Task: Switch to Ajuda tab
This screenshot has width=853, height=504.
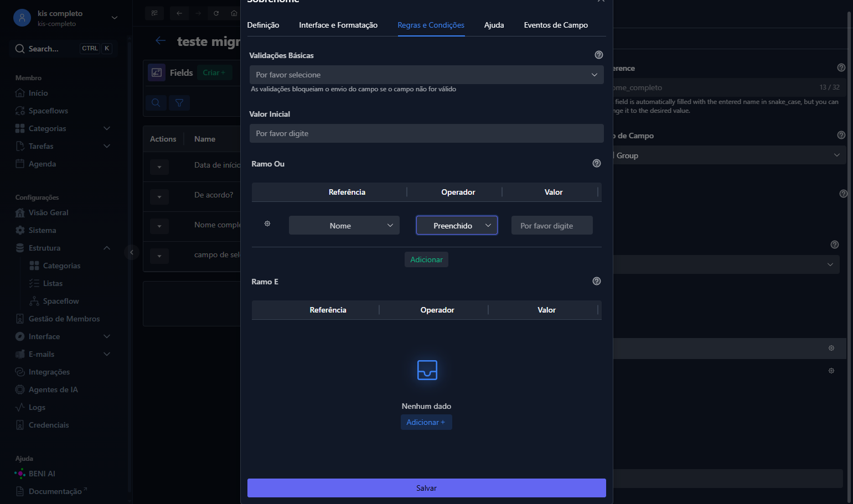Action: pyautogui.click(x=494, y=25)
